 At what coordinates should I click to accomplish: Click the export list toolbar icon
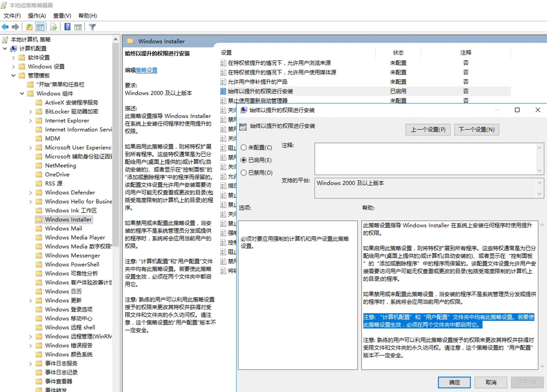[x=54, y=27]
